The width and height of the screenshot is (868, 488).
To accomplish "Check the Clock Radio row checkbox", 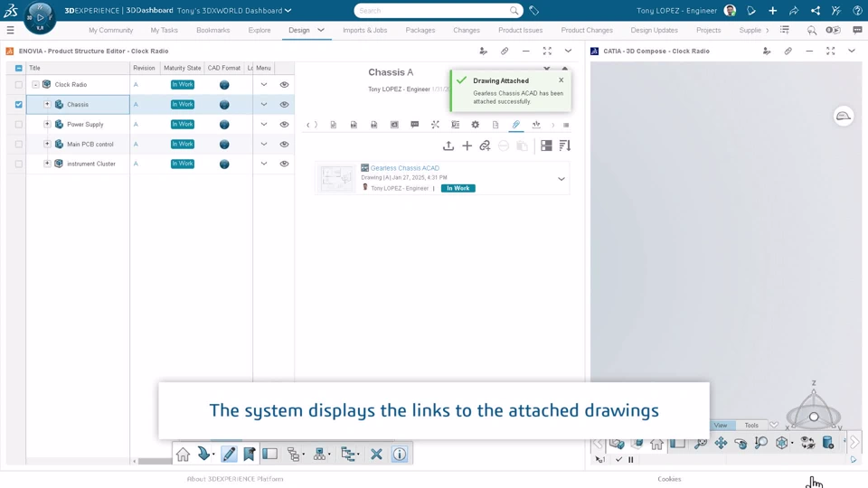I will pyautogui.click(x=19, y=85).
